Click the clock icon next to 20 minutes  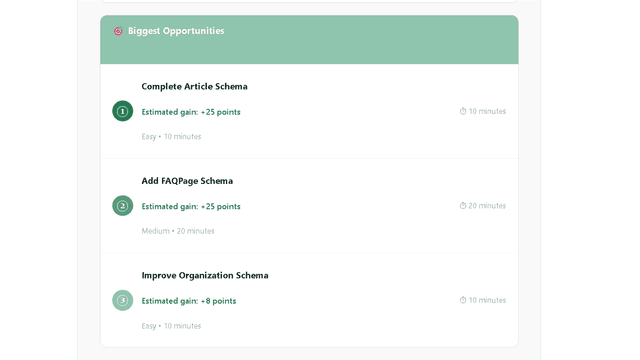[x=463, y=206]
